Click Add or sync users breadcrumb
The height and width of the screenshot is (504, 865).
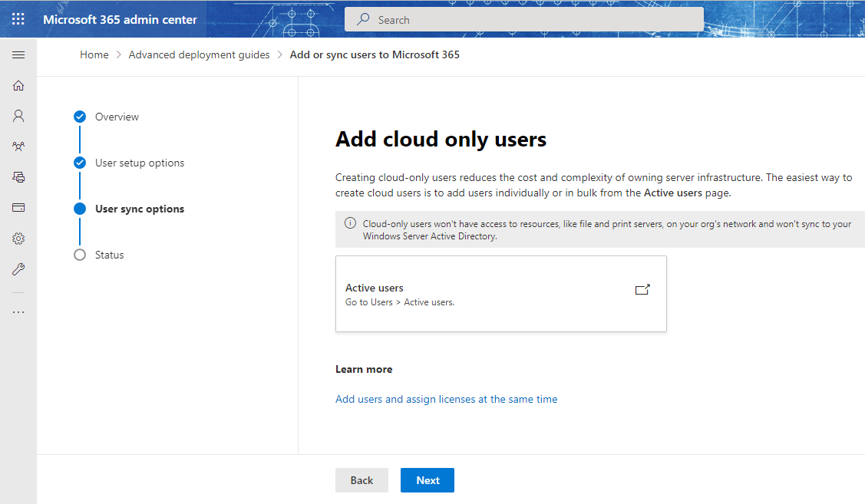(x=375, y=54)
